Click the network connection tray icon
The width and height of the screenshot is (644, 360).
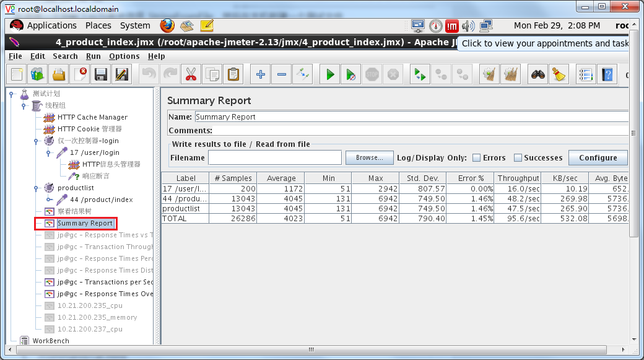click(x=486, y=26)
